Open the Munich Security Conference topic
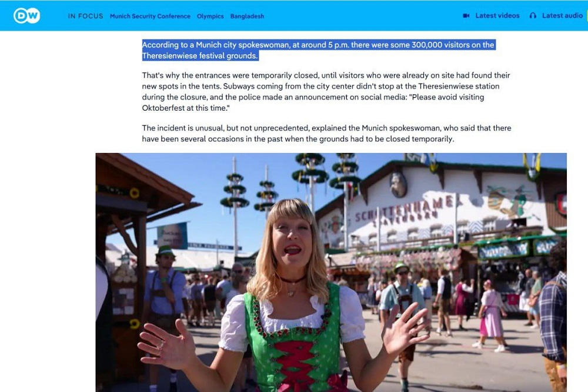Image resolution: width=588 pixels, height=392 pixels. click(x=150, y=16)
